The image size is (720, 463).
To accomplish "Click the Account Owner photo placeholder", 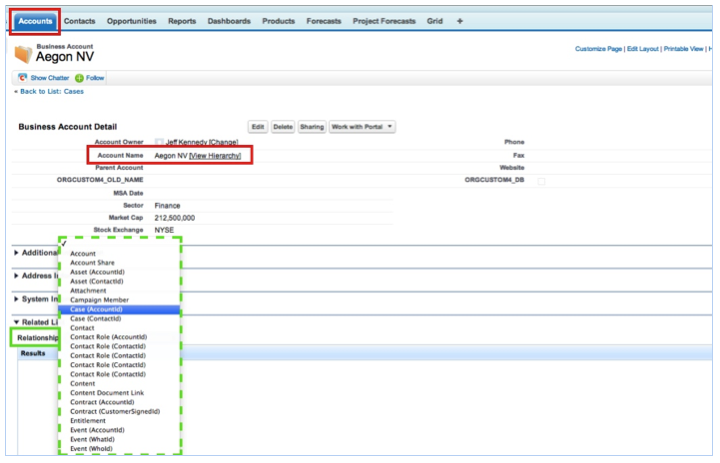I will (x=159, y=143).
